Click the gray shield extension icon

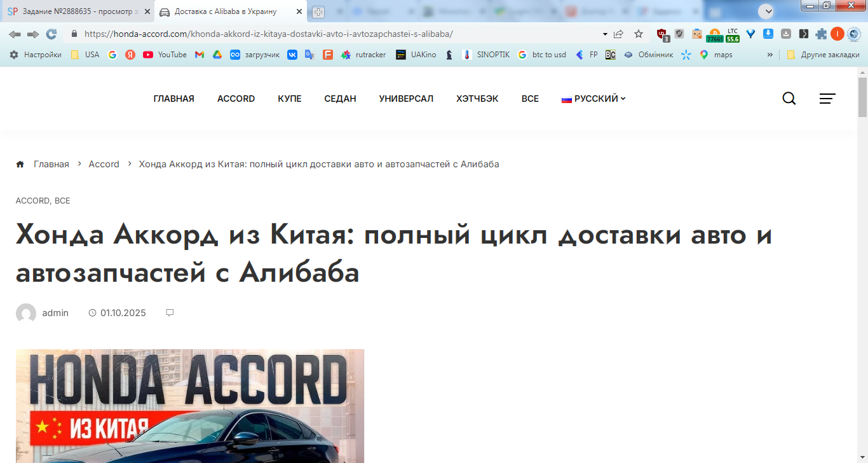pos(679,34)
